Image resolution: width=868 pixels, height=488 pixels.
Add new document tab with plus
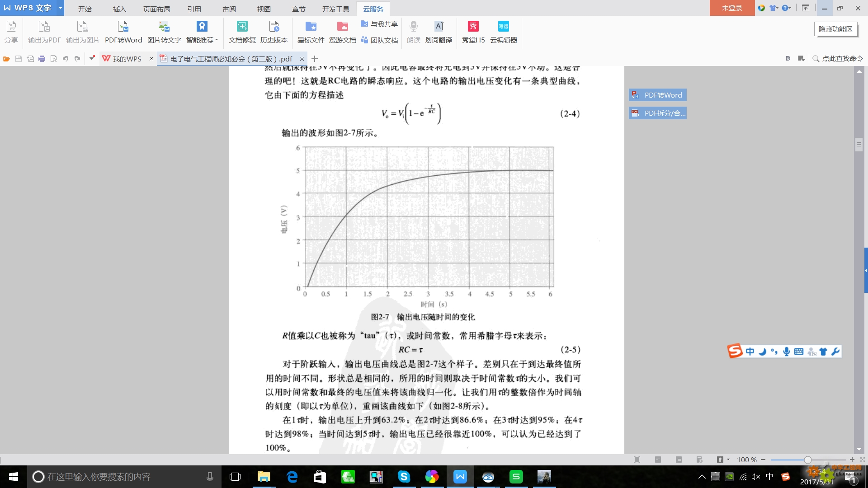(x=315, y=59)
